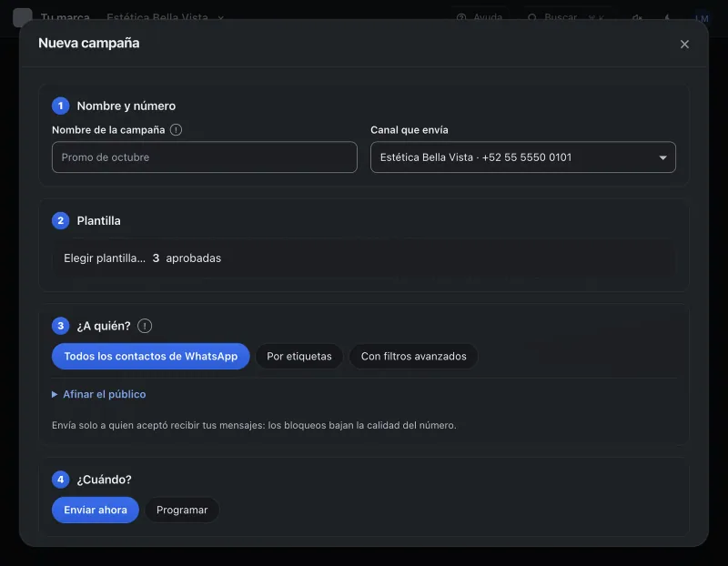Click the Nombre de la campaña label

point(108,130)
